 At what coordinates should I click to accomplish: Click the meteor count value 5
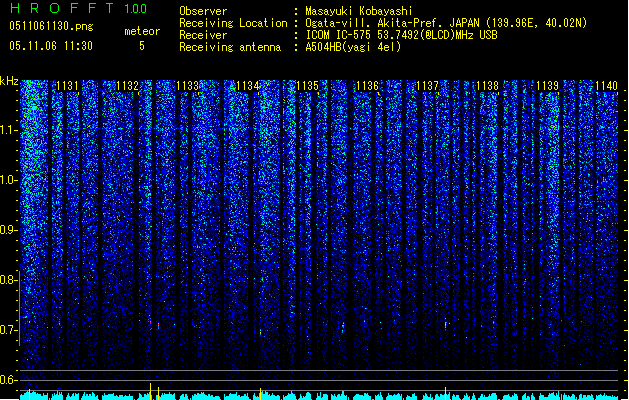pyautogui.click(x=142, y=46)
